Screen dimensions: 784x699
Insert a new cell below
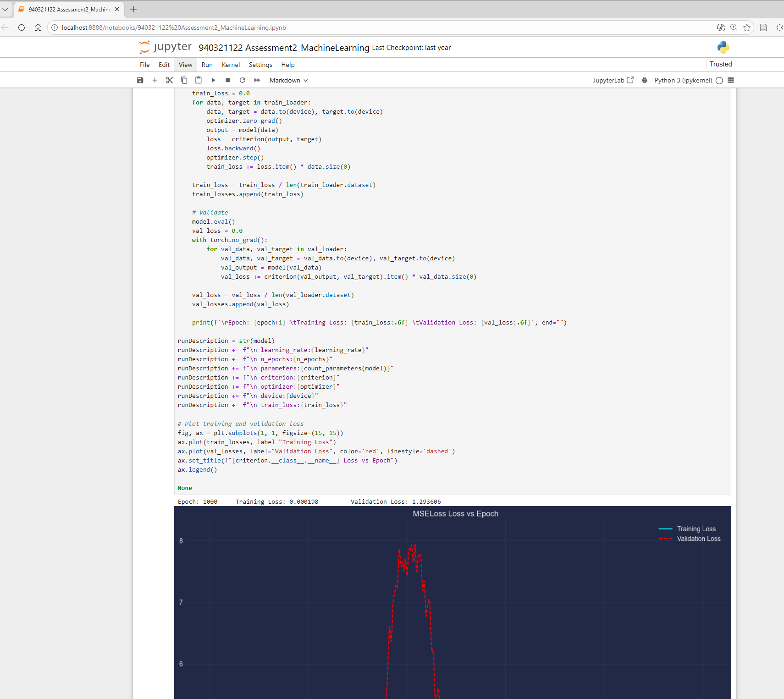click(x=155, y=80)
